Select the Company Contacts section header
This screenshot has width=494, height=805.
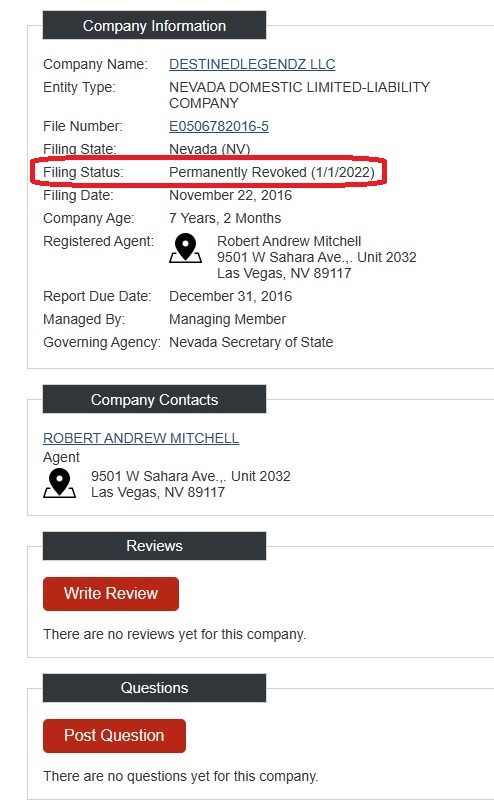coord(155,399)
